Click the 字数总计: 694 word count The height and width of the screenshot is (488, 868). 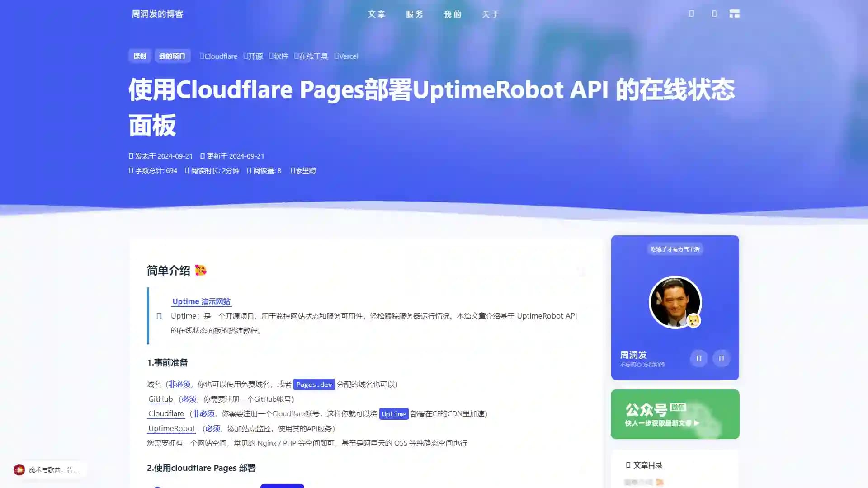pyautogui.click(x=153, y=170)
